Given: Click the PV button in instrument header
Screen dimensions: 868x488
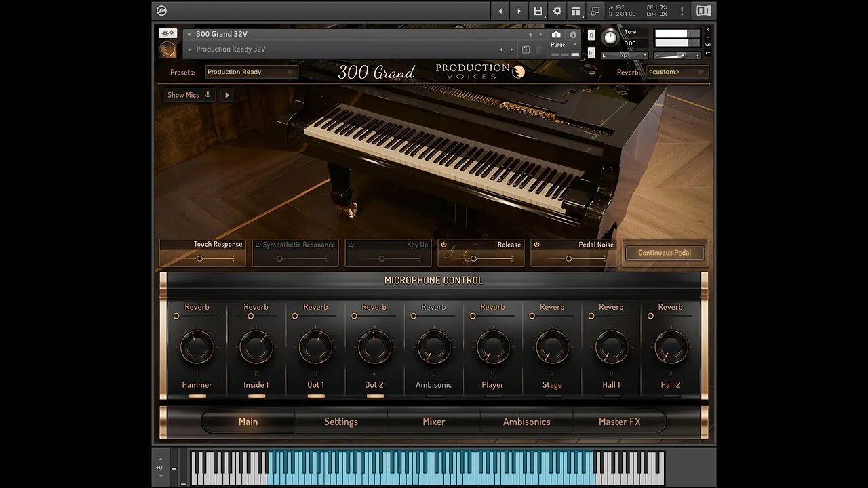Looking at the screenshot, I should [x=707, y=52].
